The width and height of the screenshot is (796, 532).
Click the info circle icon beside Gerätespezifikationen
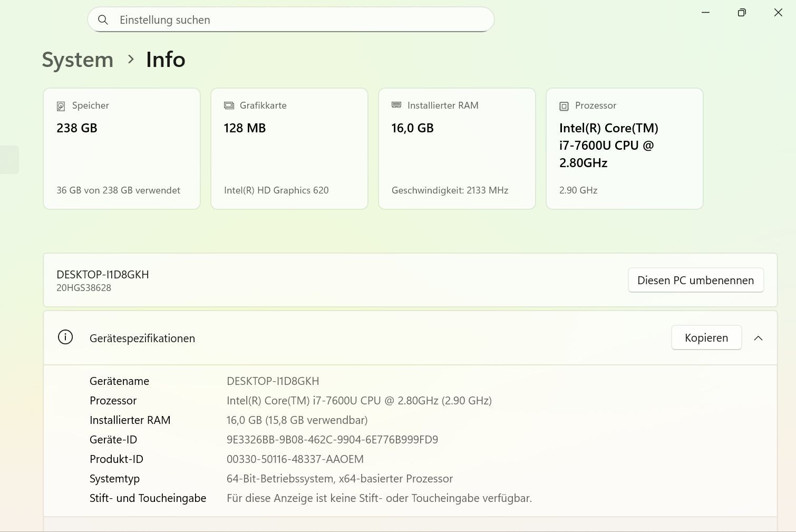tap(65, 337)
